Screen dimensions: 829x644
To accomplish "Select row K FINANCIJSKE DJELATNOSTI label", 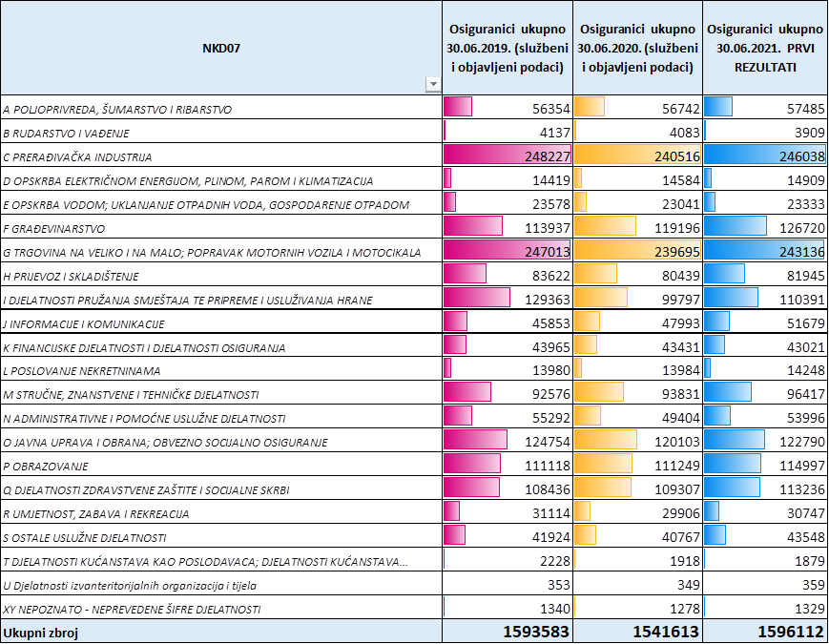I will point(144,348).
